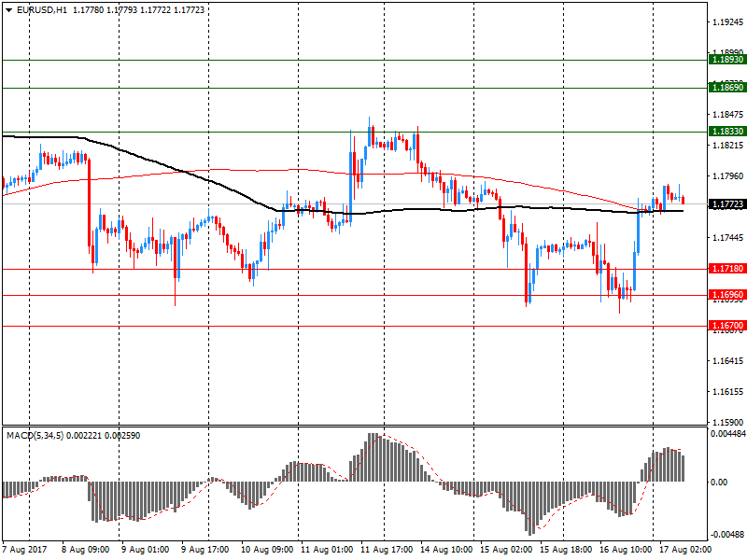Click the 1.16415 price axis value
Viewport: 747px width, 560px height.
727,361
